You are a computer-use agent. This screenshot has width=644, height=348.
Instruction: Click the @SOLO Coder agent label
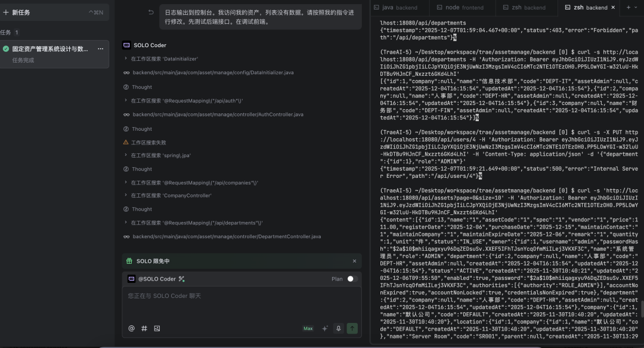(x=157, y=279)
